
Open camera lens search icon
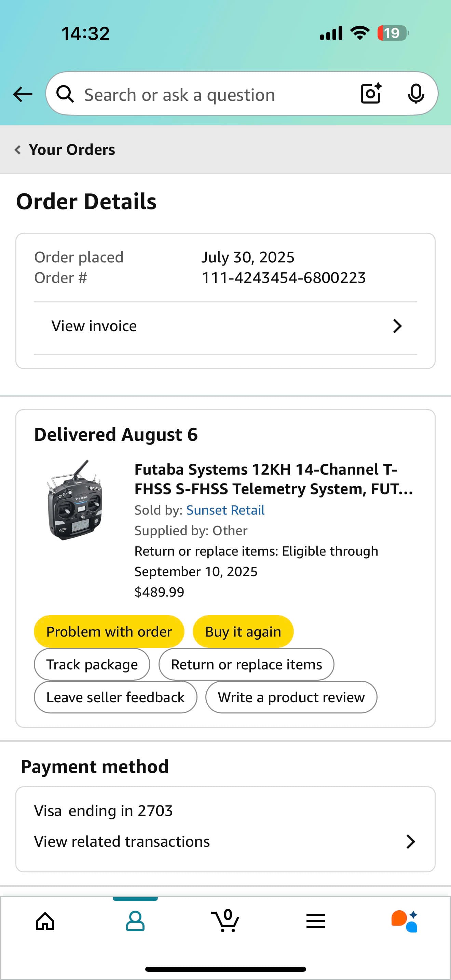click(x=371, y=94)
